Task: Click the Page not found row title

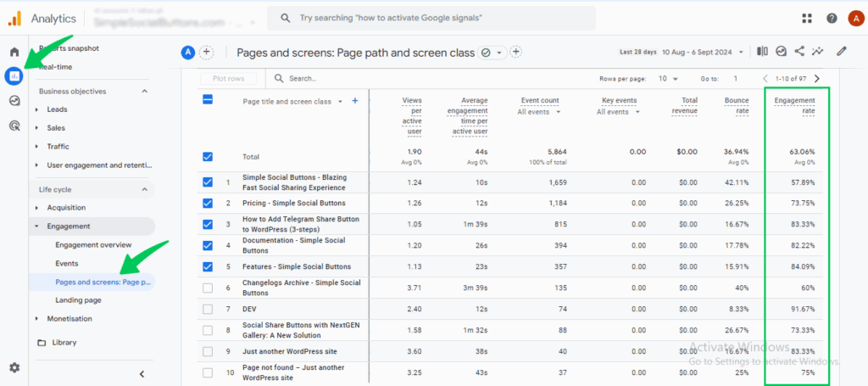Action: tap(293, 372)
